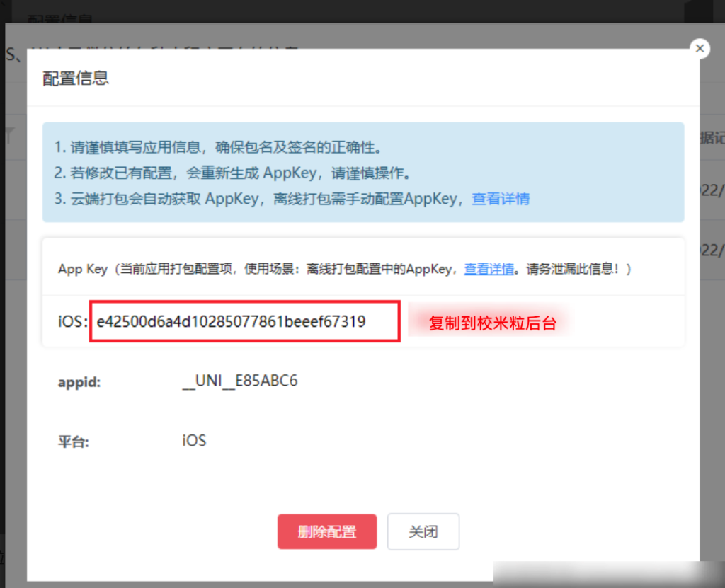Click the filter funnel icon behind dialog
The image size is (725, 588).
(9, 137)
